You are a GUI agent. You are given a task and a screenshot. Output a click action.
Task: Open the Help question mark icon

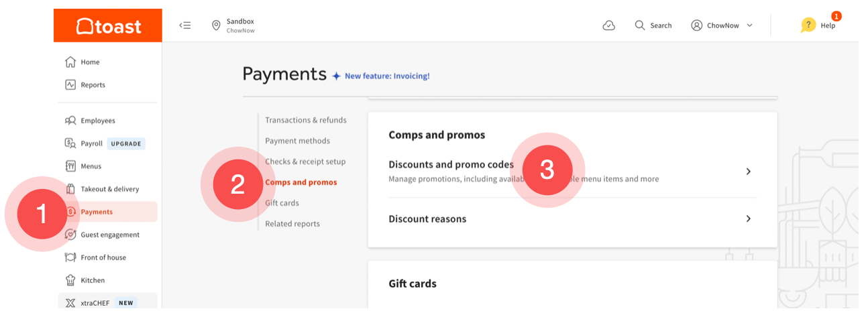click(808, 25)
